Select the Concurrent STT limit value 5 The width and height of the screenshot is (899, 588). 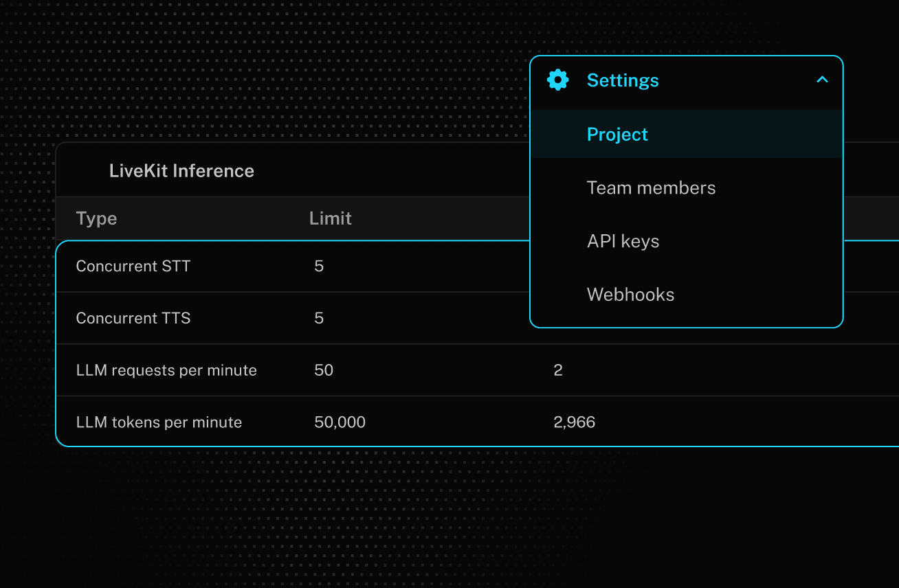pos(318,266)
